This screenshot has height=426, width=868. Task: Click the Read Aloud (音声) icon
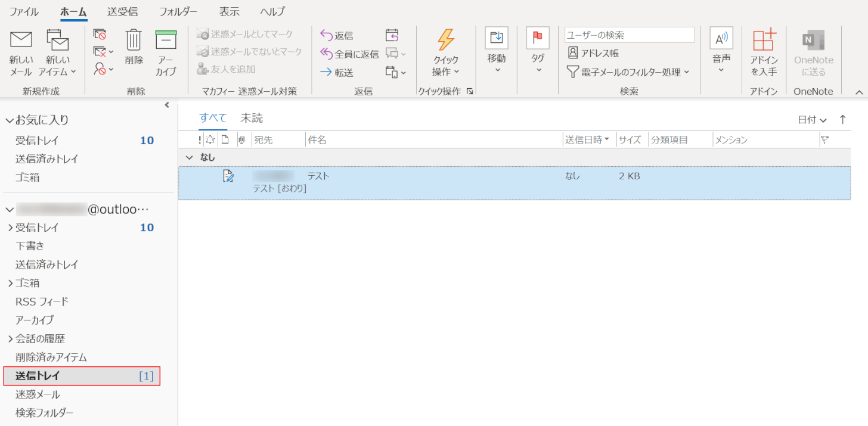[x=721, y=39]
